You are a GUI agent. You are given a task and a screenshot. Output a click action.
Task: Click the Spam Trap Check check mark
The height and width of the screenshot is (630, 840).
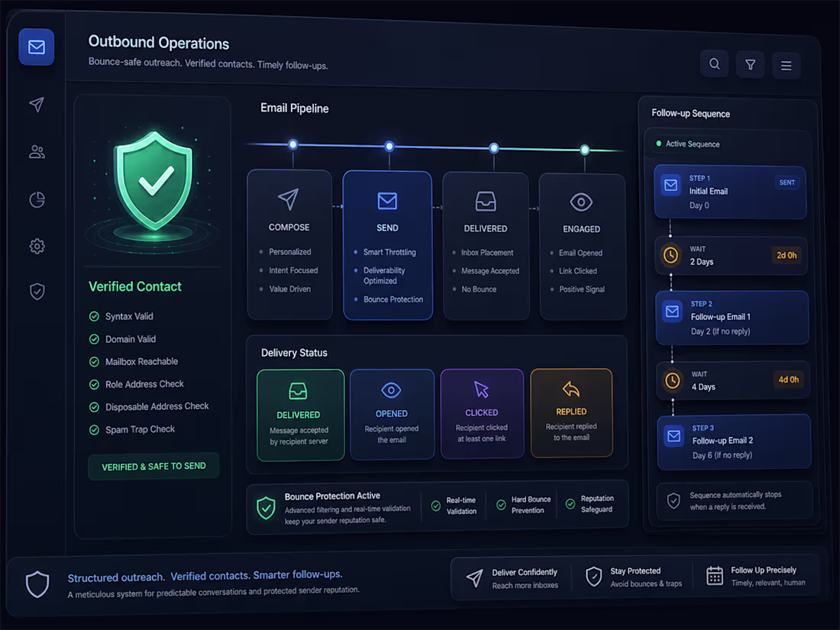pos(94,430)
